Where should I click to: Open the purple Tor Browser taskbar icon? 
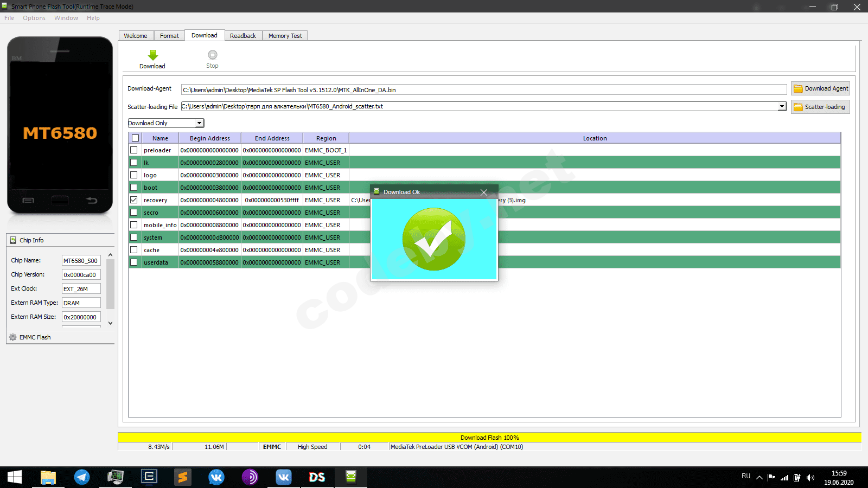point(250,477)
